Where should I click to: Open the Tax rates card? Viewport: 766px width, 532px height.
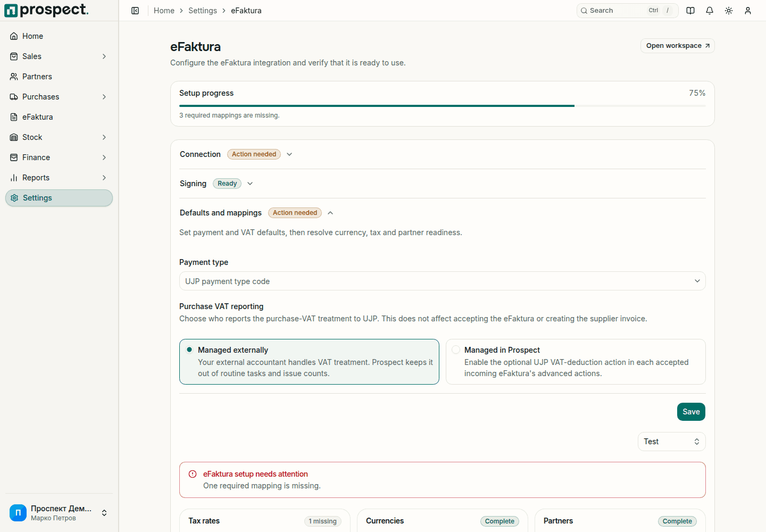click(x=265, y=521)
